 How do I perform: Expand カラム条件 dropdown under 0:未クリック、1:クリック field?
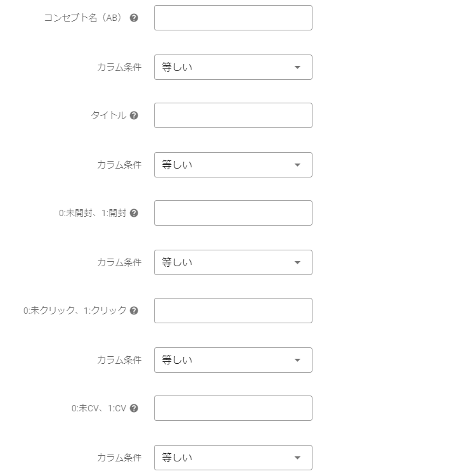(x=233, y=360)
